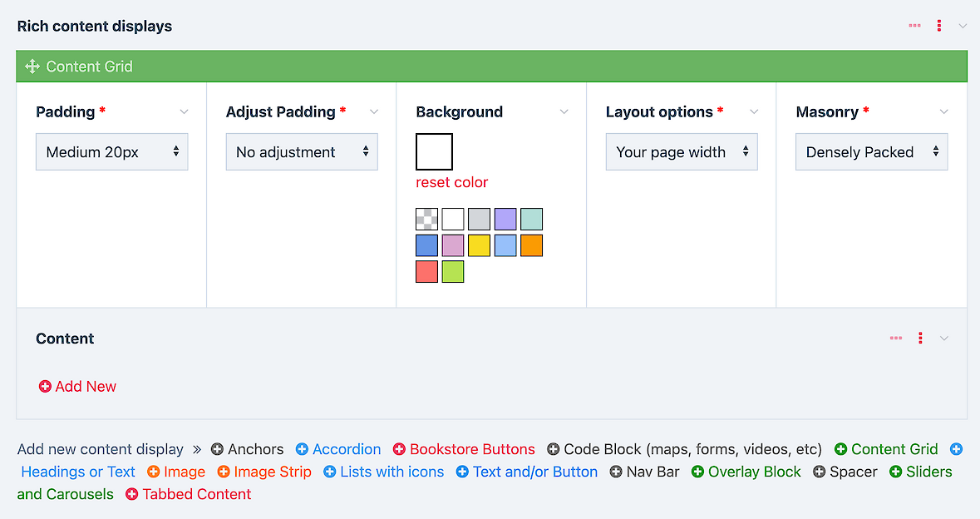Click the reset color link
The width and height of the screenshot is (980, 519).
(452, 182)
